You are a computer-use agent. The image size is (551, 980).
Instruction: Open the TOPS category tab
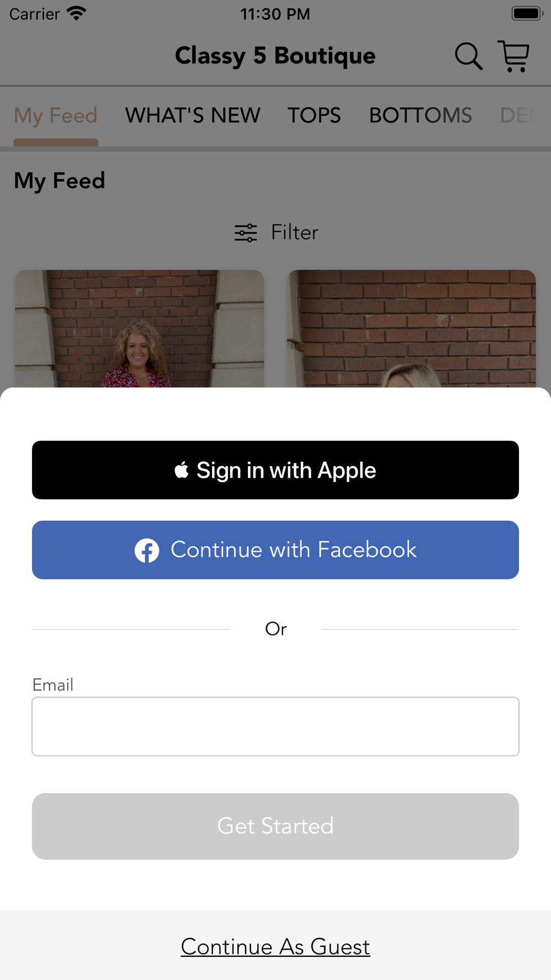[314, 115]
